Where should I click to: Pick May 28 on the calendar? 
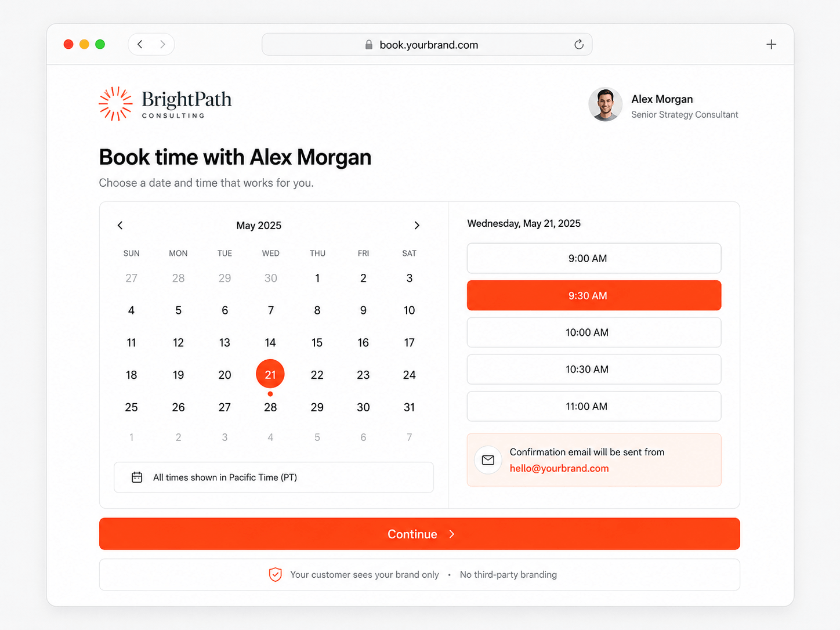[x=270, y=407]
